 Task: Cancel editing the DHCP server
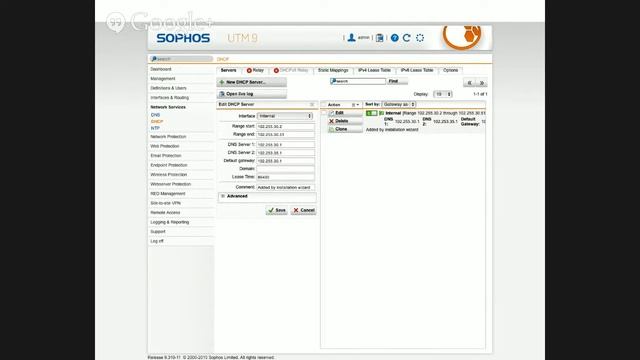pos(304,210)
